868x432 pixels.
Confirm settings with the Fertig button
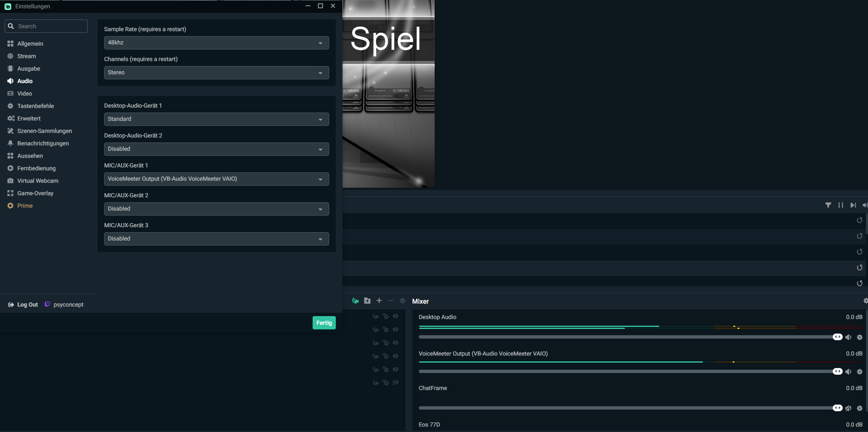click(324, 322)
